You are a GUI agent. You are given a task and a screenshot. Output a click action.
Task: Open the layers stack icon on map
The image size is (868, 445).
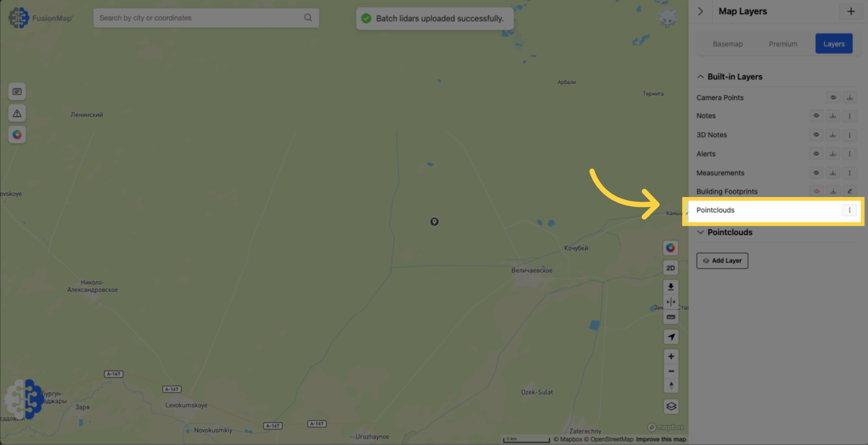[x=671, y=406]
